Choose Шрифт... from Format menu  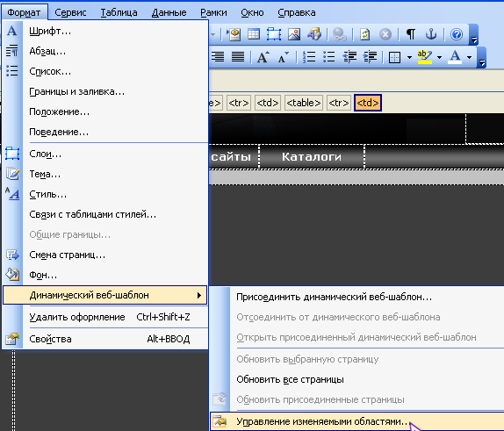tap(104, 32)
